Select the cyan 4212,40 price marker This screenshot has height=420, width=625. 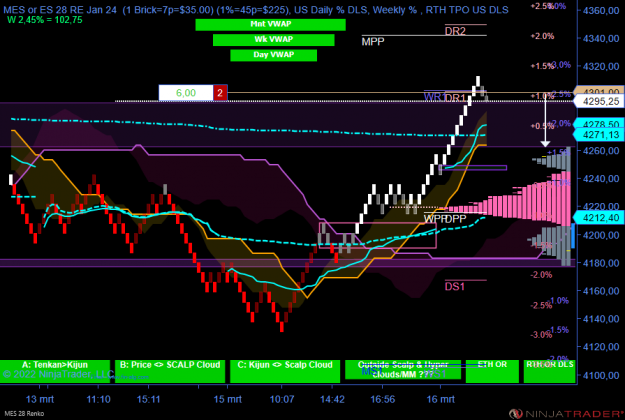(x=600, y=218)
